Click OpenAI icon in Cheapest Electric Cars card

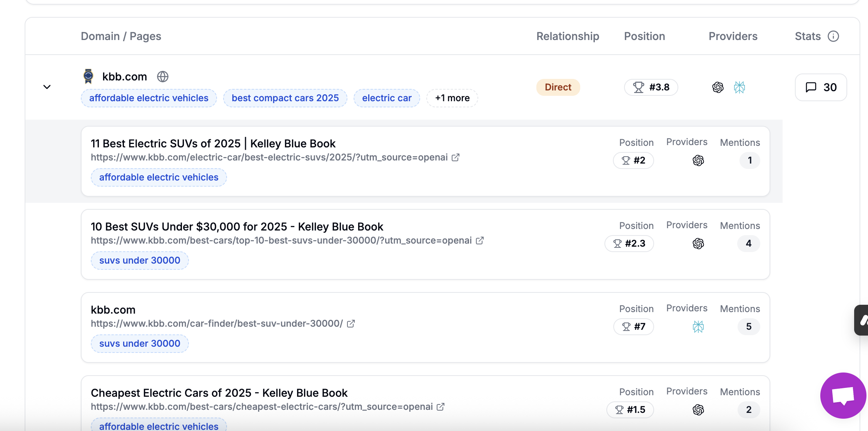pyautogui.click(x=698, y=410)
